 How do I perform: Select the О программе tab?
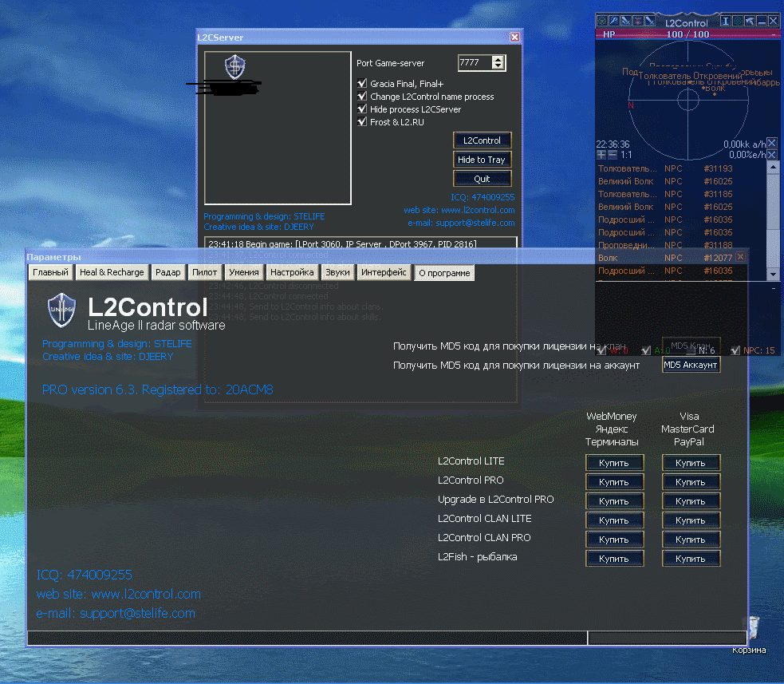click(444, 273)
